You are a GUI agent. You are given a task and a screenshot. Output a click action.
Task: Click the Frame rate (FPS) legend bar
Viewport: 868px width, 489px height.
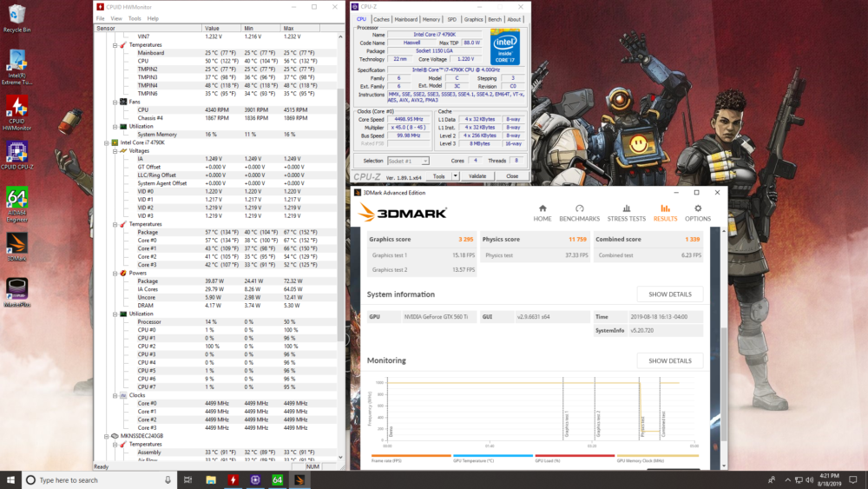[411, 456]
